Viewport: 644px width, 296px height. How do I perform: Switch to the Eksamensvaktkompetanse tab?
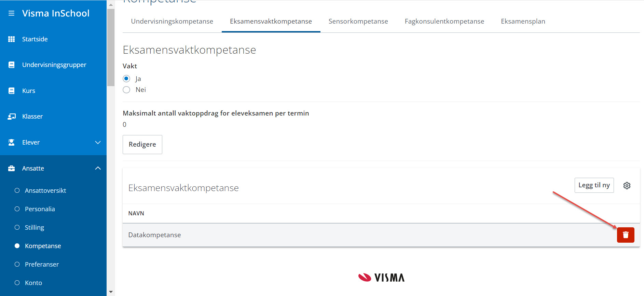coord(271,21)
